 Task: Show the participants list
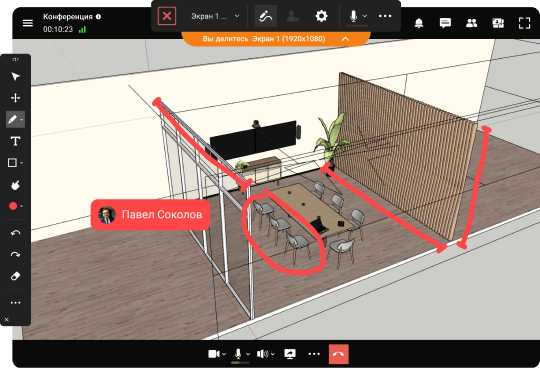pos(471,23)
